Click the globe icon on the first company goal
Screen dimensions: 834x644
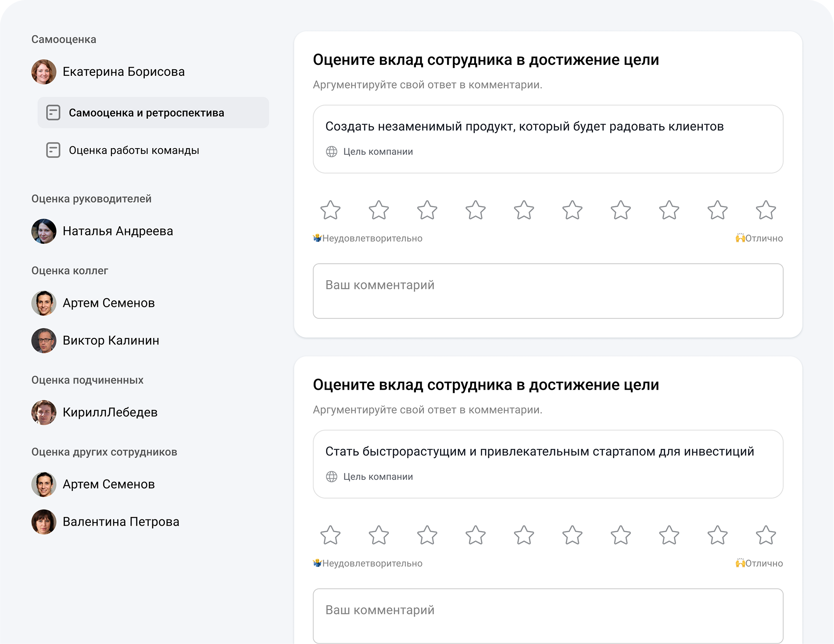[x=332, y=151]
